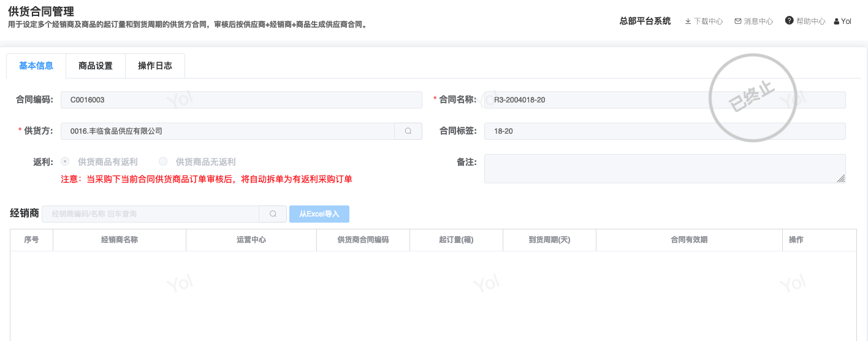Click the red 注意 warning text
This screenshot has width=868, height=341.
pyautogui.click(x=207, y=179)
